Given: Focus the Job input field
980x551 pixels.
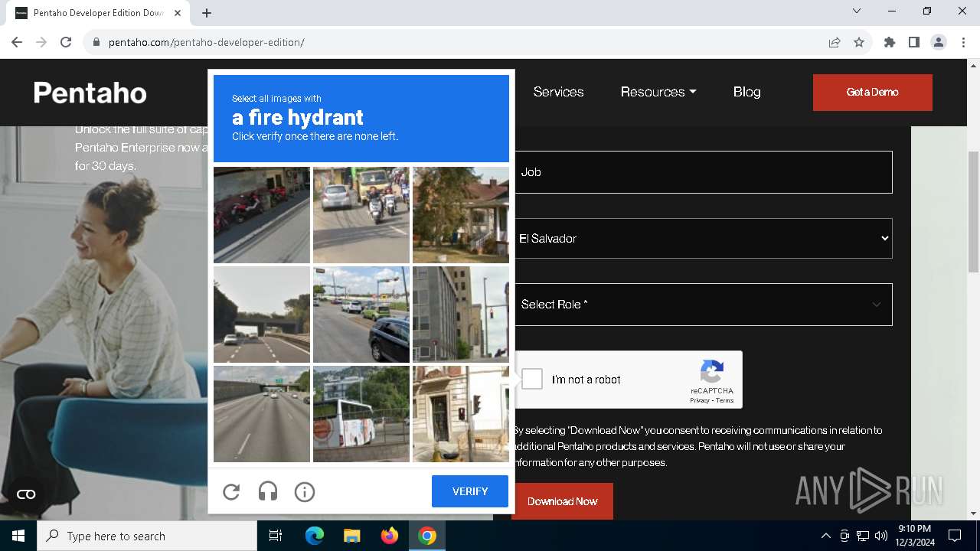Looking at the screenshot, I should (702, 172).
